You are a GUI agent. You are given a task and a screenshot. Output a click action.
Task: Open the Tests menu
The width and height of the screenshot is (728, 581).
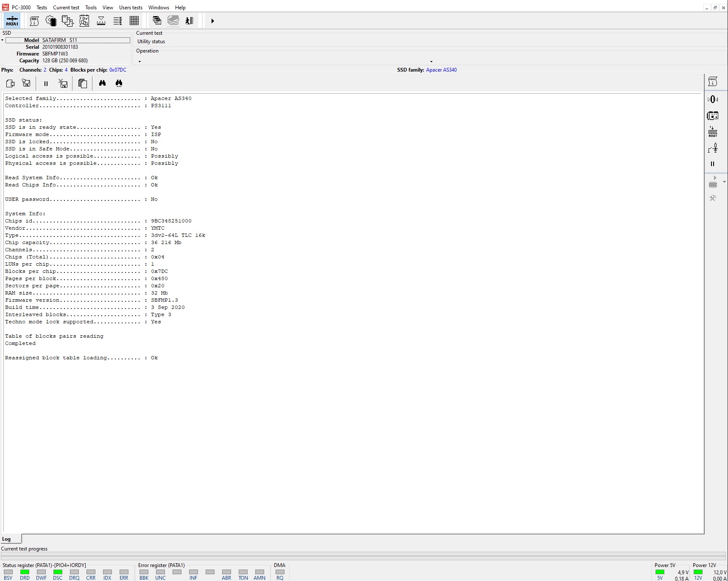click(42, 8)
